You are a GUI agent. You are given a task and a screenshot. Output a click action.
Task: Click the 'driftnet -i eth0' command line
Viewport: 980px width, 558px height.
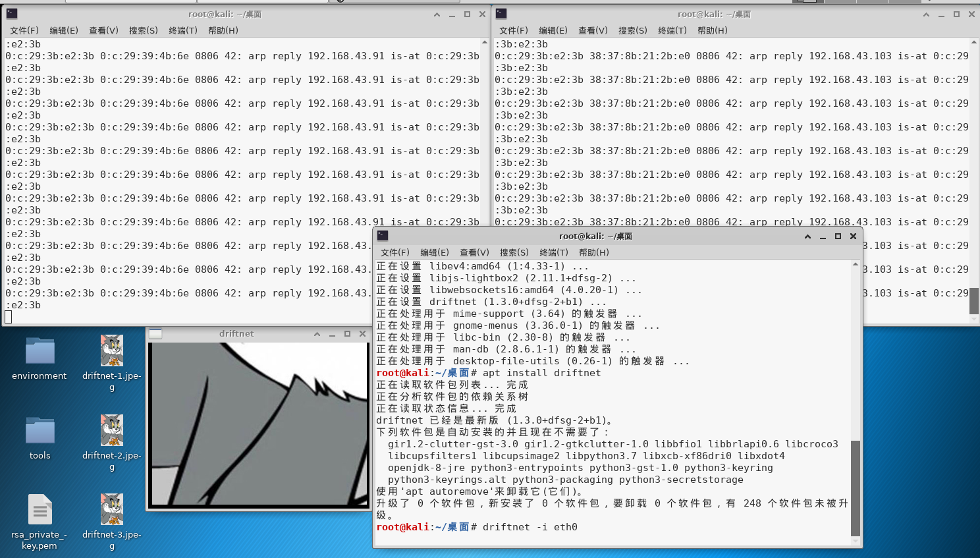coord(477,527)
